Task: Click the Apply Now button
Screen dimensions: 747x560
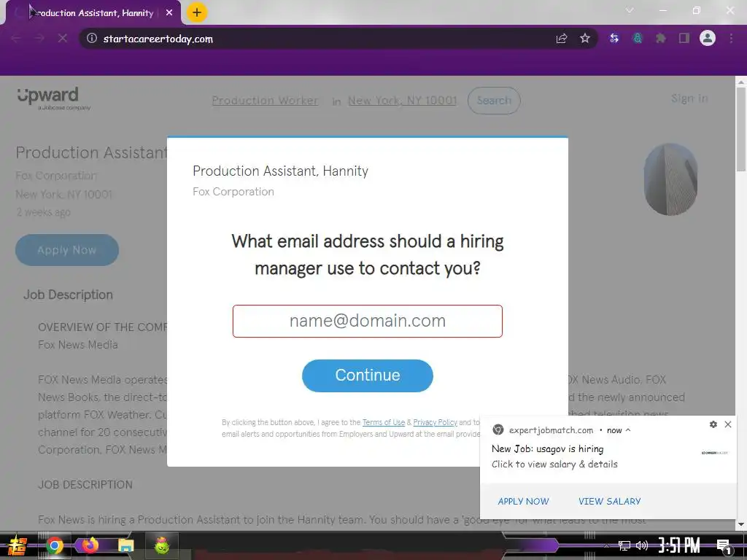Action: (67, 250)
